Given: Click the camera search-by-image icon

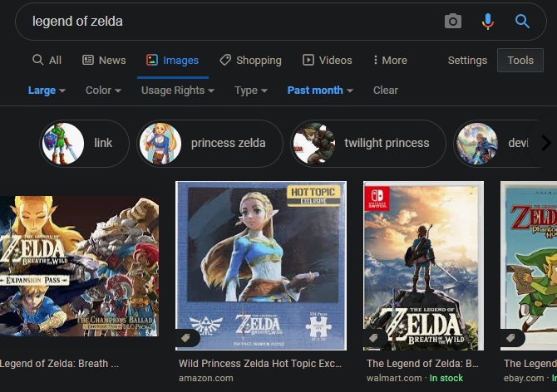Looking at the screenshot, I should coord(452,22).
